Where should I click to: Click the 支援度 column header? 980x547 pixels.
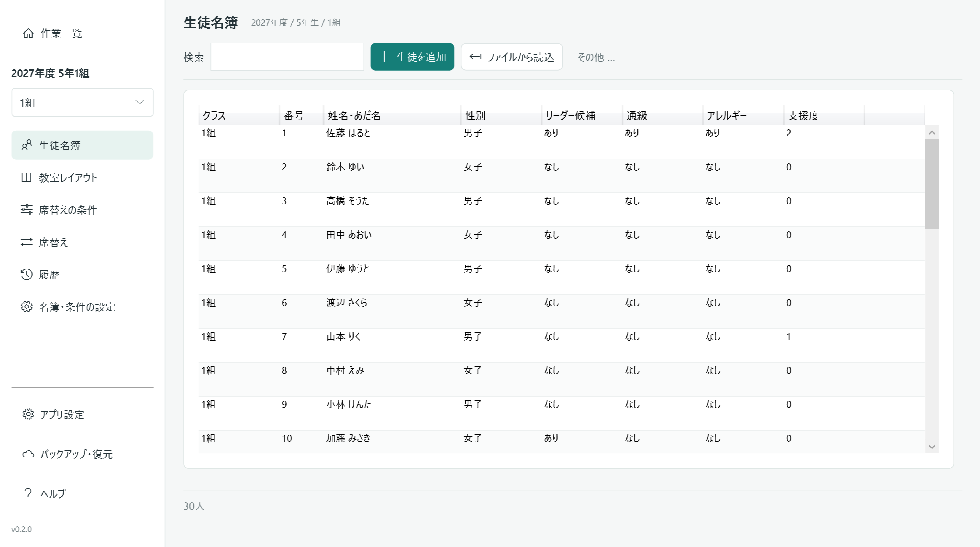click(824, 115)
